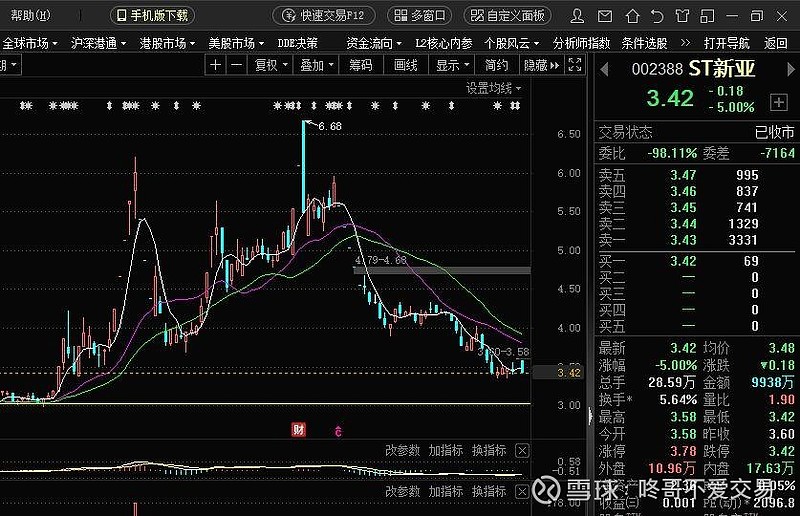The width and height of the screenshot is (800, 516).
Task: Expand 全球市场 dropdown menu
Action: 30,43
